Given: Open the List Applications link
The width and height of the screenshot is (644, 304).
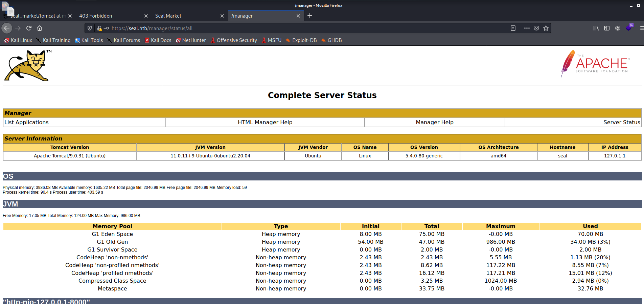Looking at the screenshot, I should coord(26,122).
